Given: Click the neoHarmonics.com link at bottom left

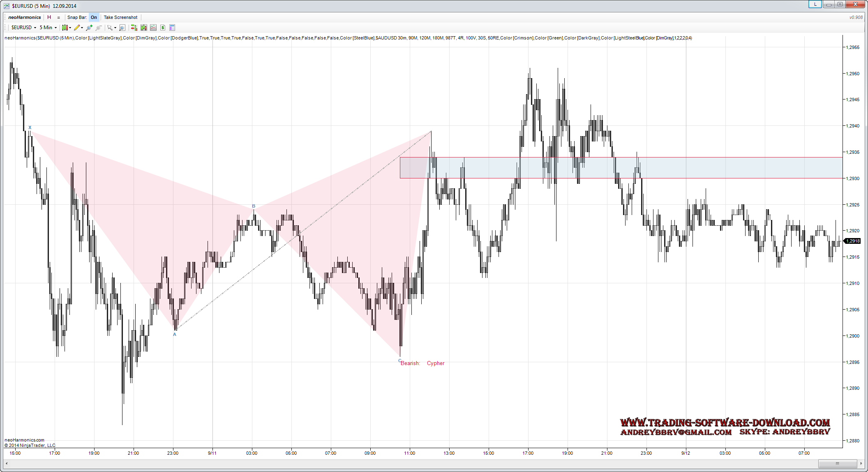Looking at the screenshot, I should tap(24, 440).
